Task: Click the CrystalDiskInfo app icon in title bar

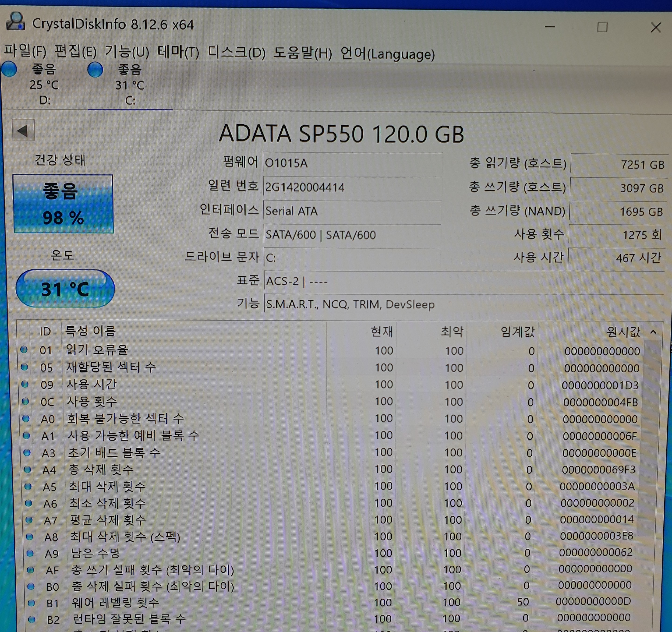Action: [16, 22]
